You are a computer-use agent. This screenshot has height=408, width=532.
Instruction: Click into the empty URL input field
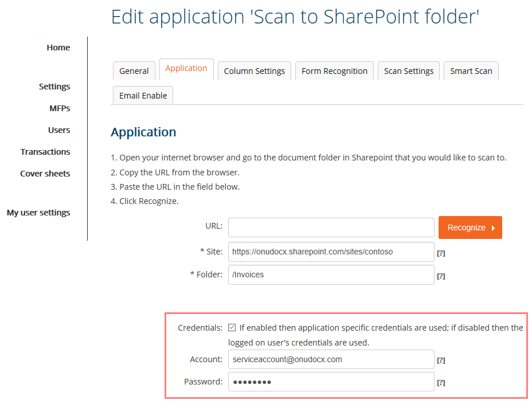[x=331, y=227]
